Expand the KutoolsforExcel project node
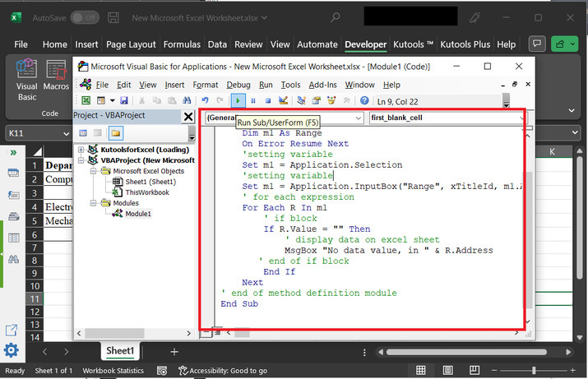The image size is (588, 379). coord(81,150)
